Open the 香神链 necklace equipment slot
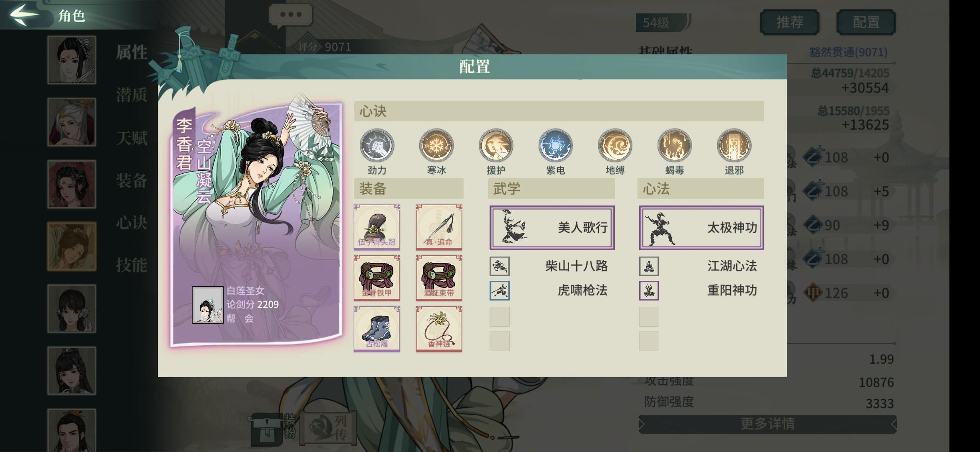 439,329
